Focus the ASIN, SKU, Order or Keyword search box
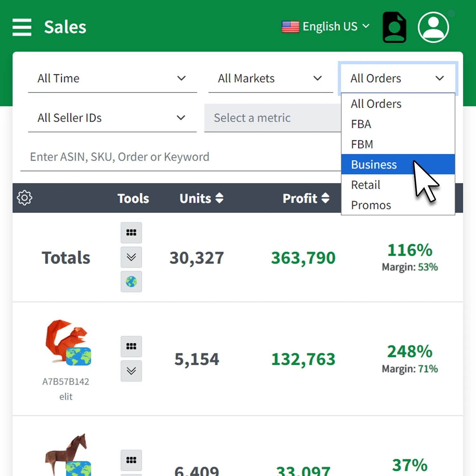 [181, 157]
